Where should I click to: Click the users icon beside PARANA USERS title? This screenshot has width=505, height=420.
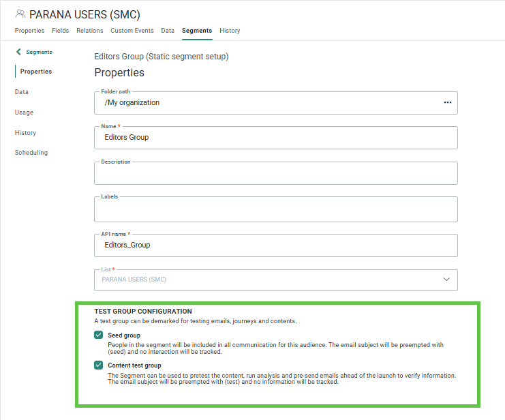20,14
